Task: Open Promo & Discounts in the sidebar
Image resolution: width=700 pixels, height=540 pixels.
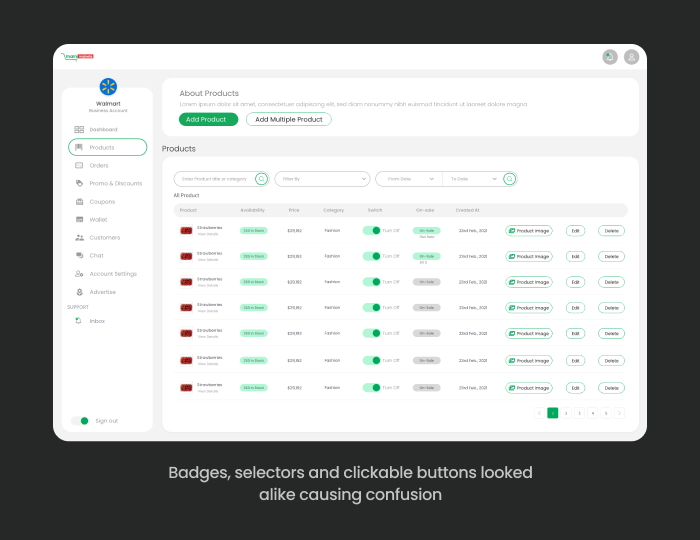Action: point(116,183)
